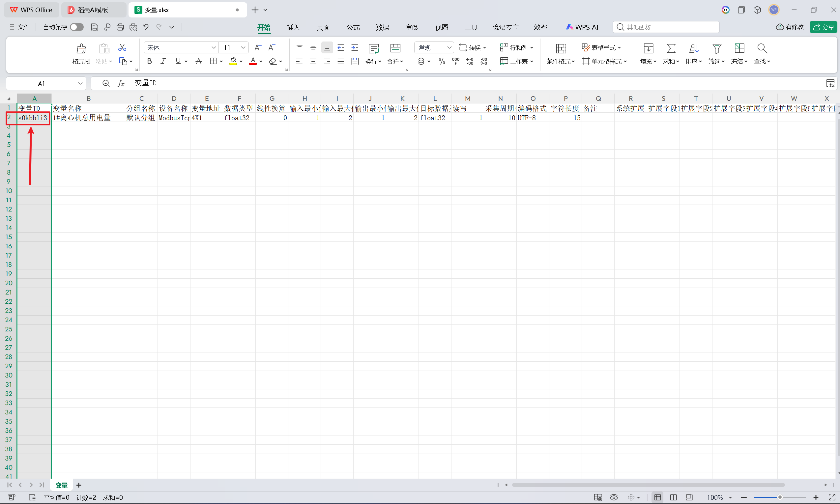Viewport: 840px width, 504px height.
Task: Click the WPS AI button
Action: pos(582,27)
